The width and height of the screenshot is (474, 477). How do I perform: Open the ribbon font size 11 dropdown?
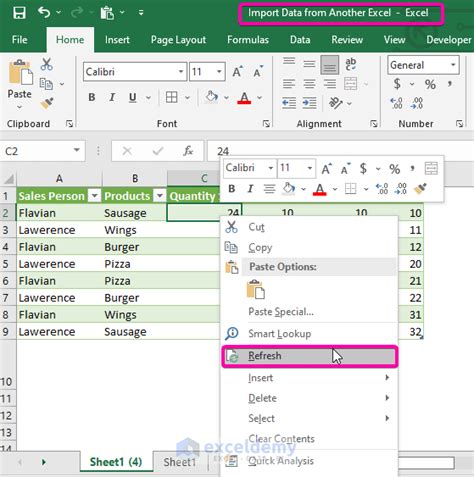pos(219,72)
